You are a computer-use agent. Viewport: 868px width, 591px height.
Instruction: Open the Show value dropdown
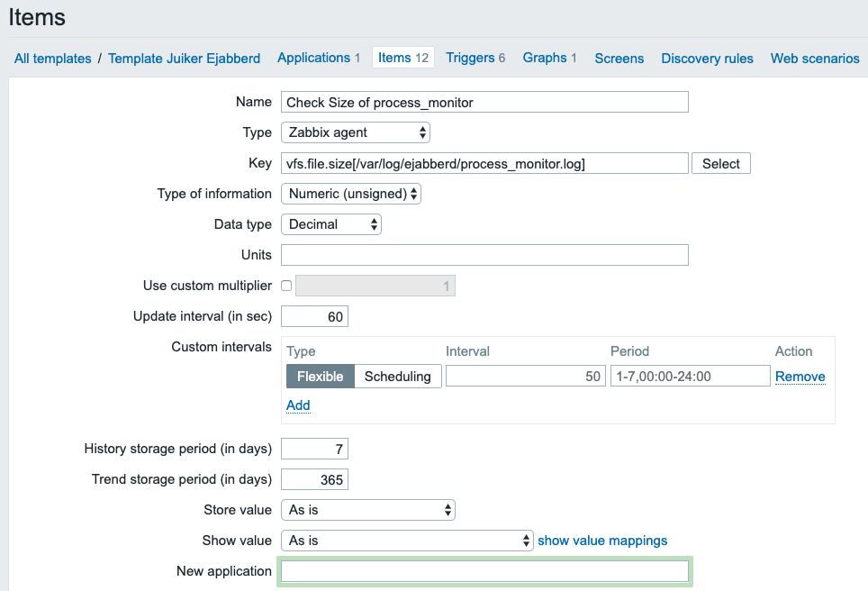point(408,541)
